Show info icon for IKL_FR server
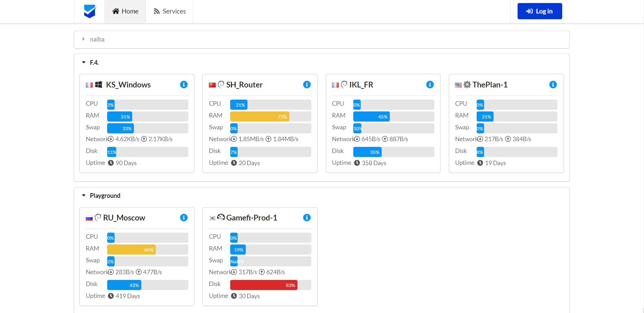Screen dimensions: 644x313 click(430, 84)
